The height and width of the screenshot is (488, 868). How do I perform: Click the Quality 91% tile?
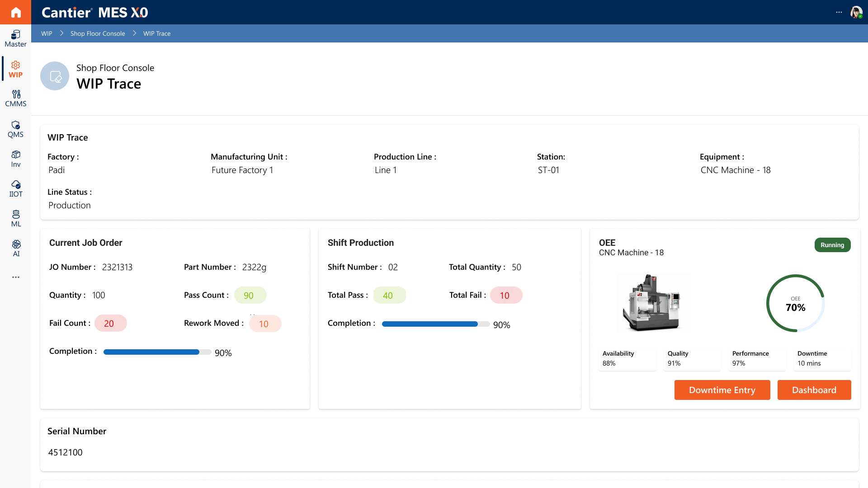pyautogui.click(x=692, y=358)
